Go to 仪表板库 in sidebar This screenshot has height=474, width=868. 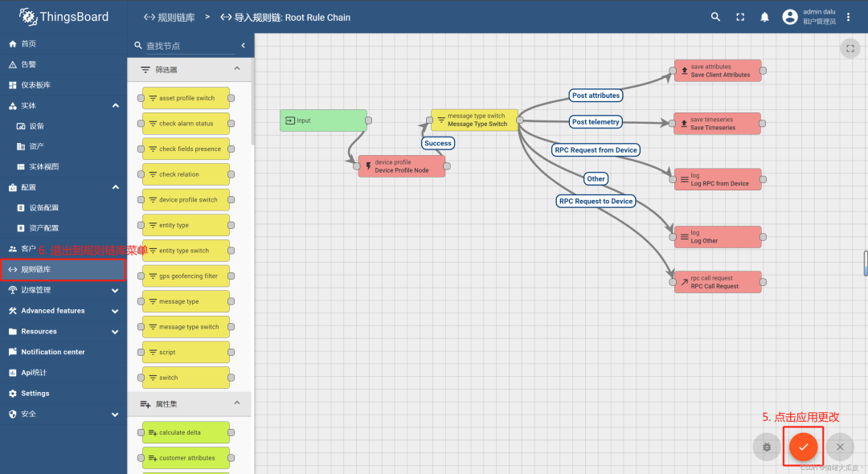pyautogui.click(x=35, y=84)
